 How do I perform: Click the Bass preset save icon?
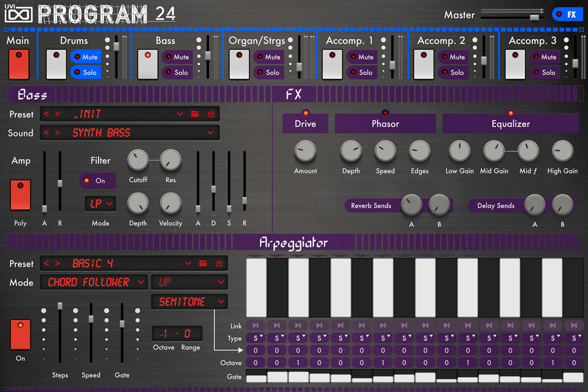pyautogui.click(x=211, y=114)
